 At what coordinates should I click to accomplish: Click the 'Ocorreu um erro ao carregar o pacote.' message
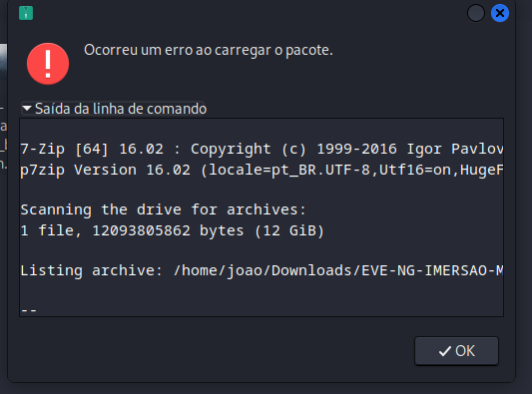(x=209, y=50)
